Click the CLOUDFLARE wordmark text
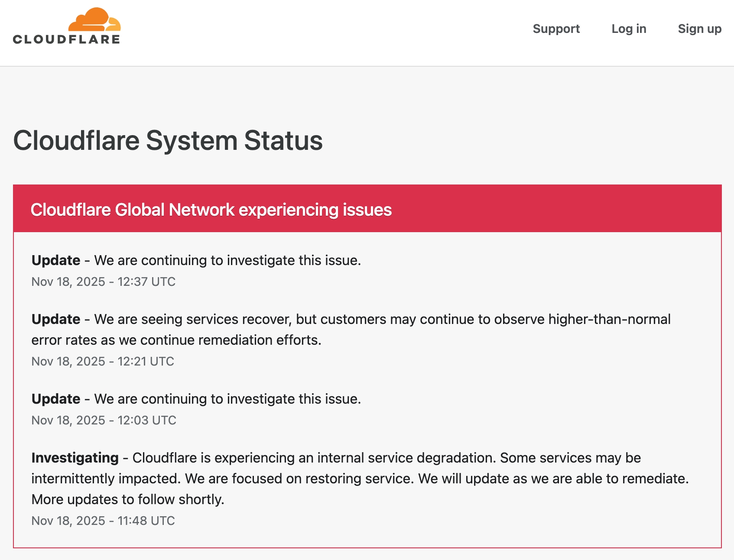 [66, 39]
